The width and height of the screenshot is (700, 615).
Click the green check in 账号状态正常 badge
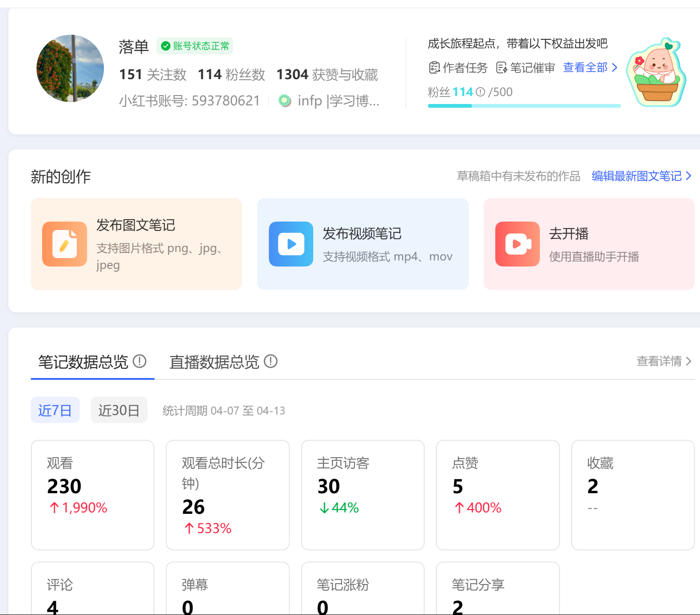click(165, 46)
